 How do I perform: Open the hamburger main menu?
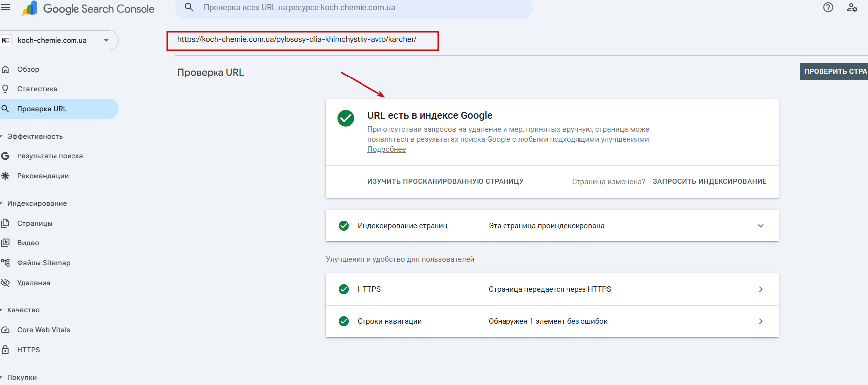5,7
